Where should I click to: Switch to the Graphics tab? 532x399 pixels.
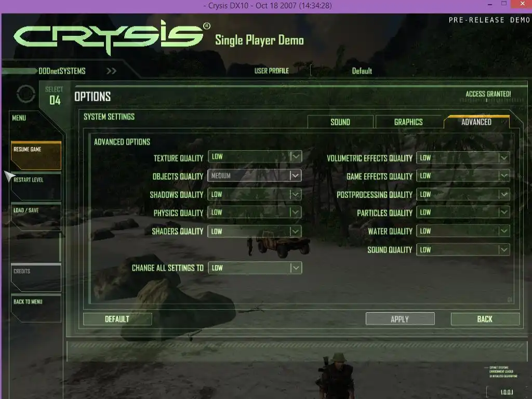408,122
